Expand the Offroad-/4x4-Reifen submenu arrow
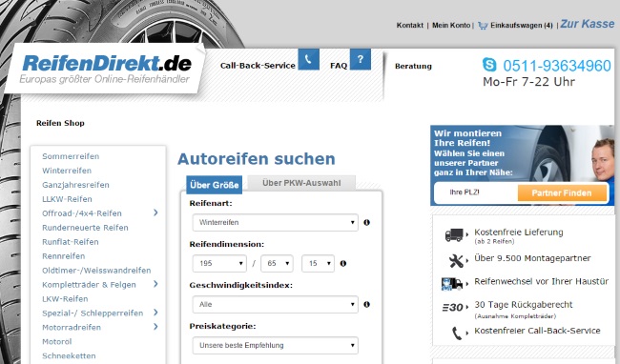The width and height of the screenshot is (620, 364). [155, 212]
